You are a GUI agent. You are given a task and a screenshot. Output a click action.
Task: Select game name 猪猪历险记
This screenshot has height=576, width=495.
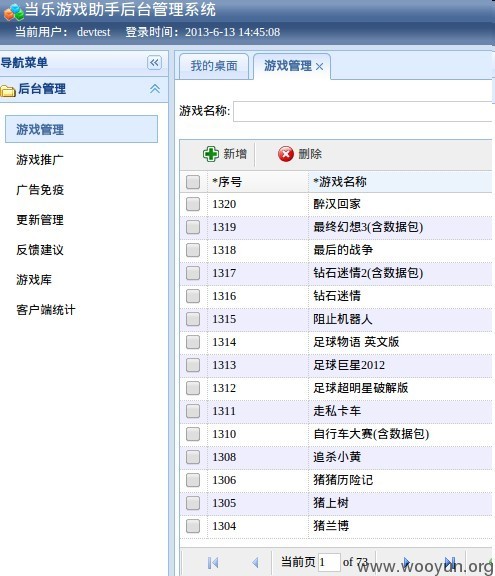[x=343, y=480]
